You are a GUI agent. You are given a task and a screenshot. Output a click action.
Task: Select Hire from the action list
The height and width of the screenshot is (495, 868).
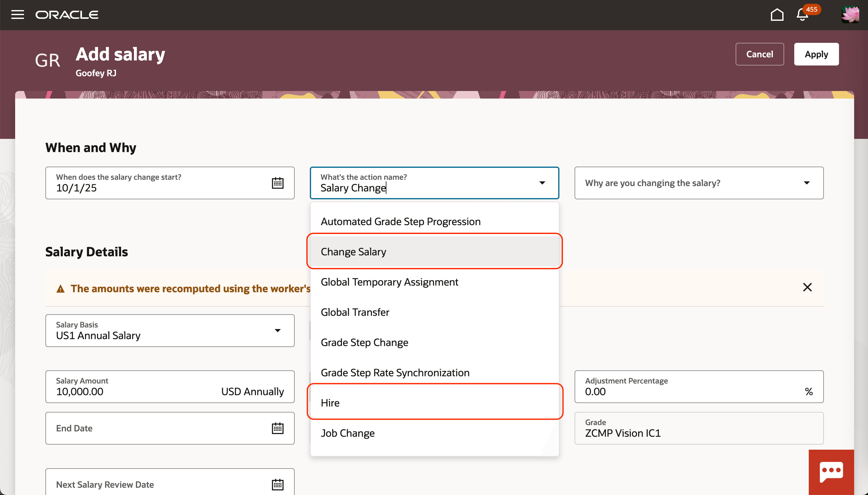coord(330,402)
